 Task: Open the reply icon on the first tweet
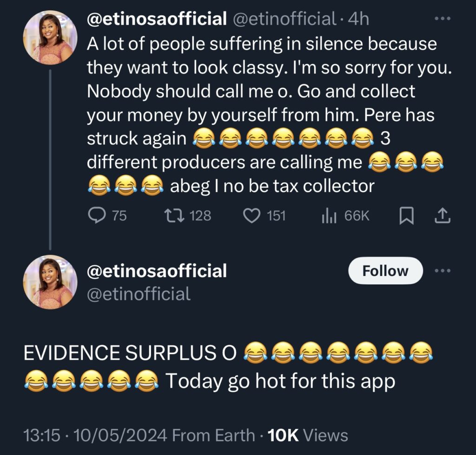coord(96,215)
